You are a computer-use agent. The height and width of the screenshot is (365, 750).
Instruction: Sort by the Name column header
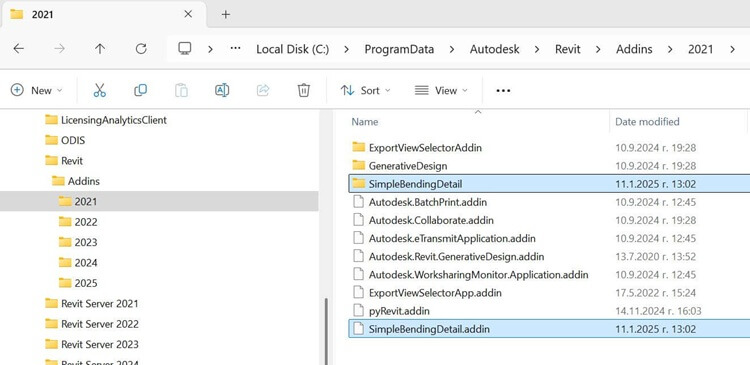(x=364, y=122)
